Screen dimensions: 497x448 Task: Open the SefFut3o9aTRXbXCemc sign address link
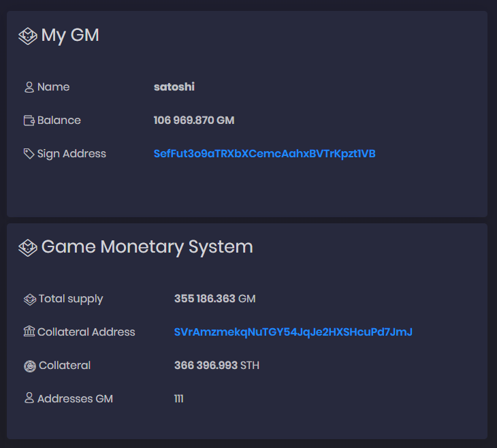(x=264, y=154)
